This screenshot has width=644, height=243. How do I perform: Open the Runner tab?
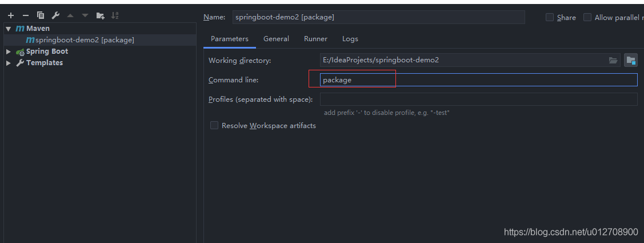(x=315, y=39)
